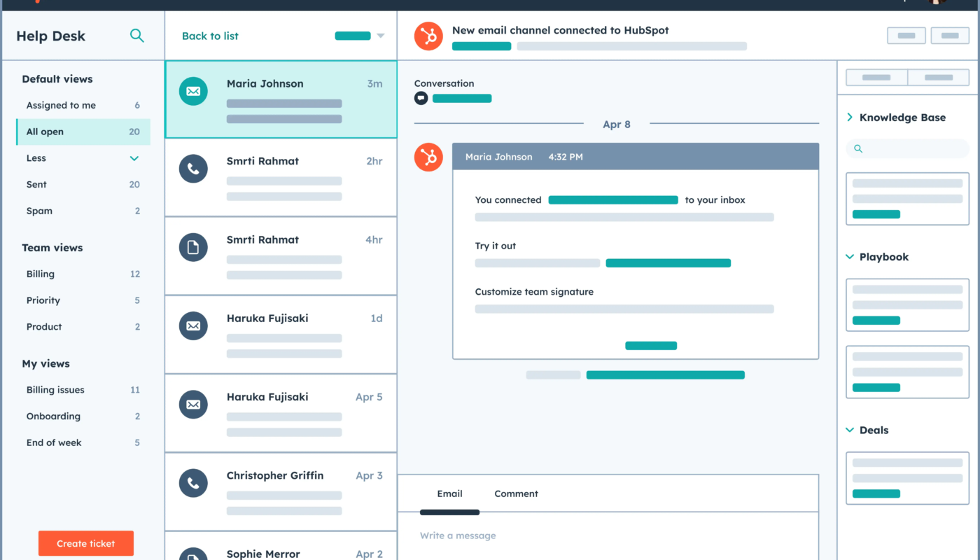Click the document icon for Smrti Rahmat 4hr
The image size is (980, 560).
point(193,247)
